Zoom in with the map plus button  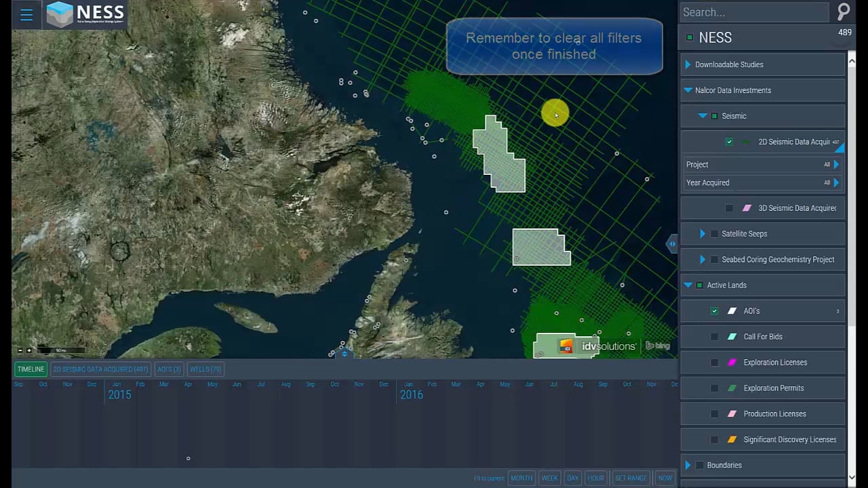[29, 350]
